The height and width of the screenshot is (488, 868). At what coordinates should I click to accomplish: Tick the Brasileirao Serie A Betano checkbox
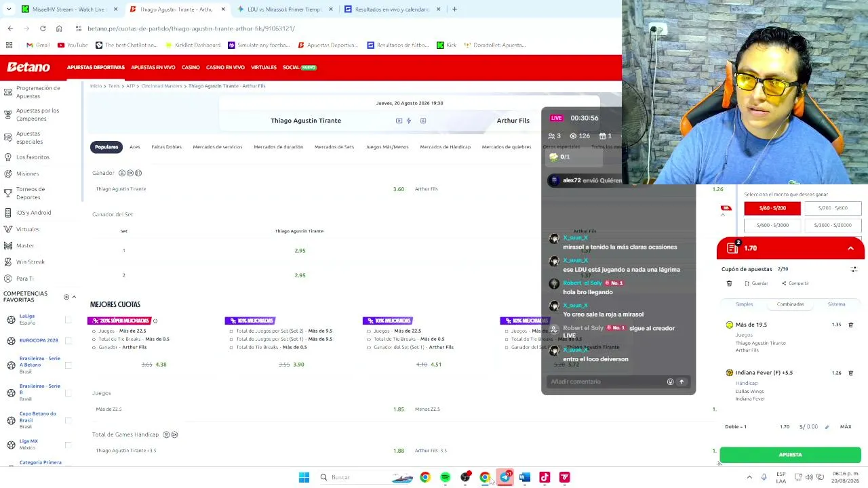pos(68,365)
